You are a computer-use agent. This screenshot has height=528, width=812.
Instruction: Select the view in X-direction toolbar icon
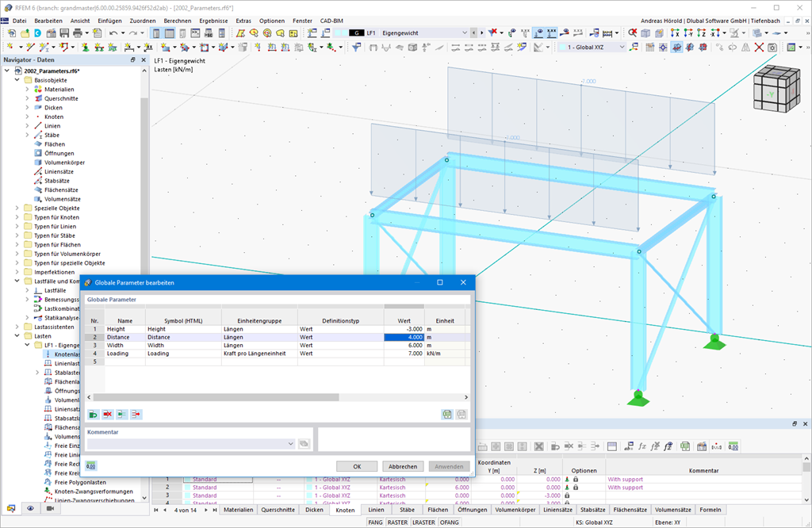[676, 33]
